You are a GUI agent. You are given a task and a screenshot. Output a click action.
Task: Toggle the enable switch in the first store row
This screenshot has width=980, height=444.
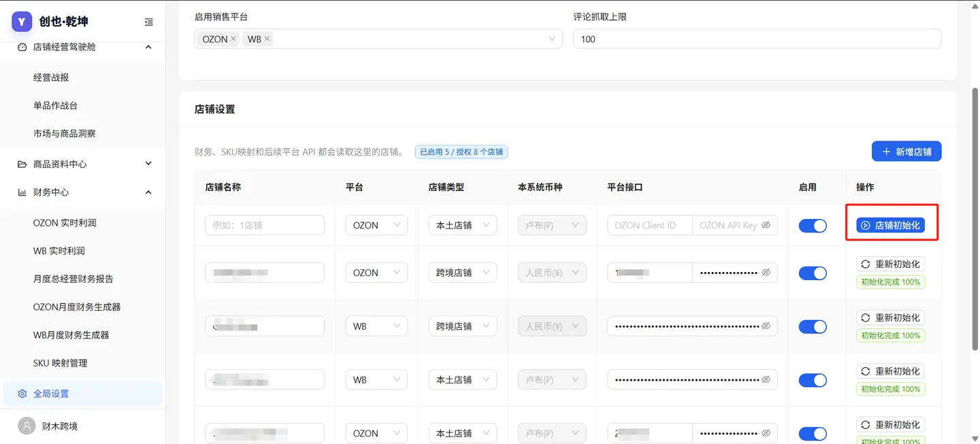tap(812, 226)
